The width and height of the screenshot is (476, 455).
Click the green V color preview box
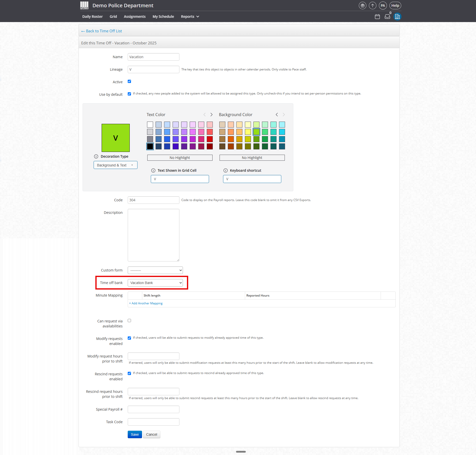[116, 138]
